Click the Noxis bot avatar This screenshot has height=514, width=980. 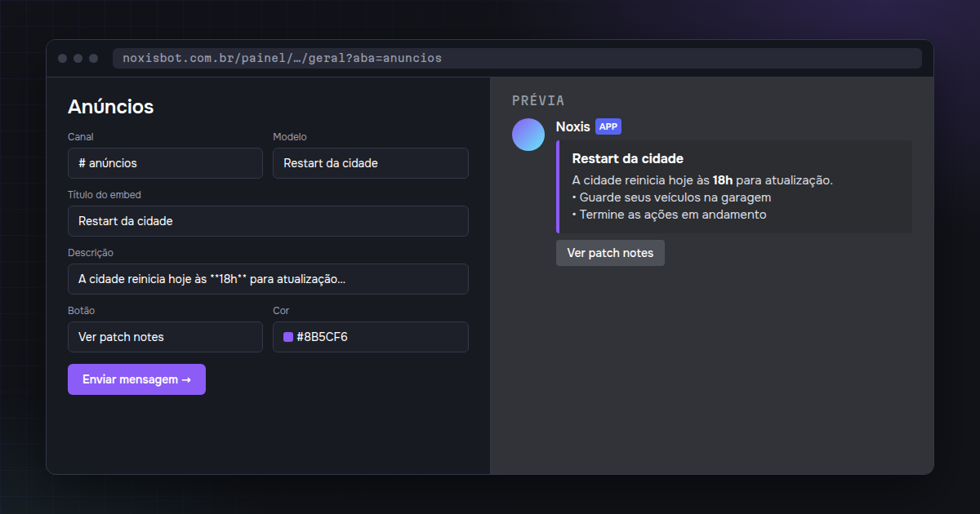point(528,135)
